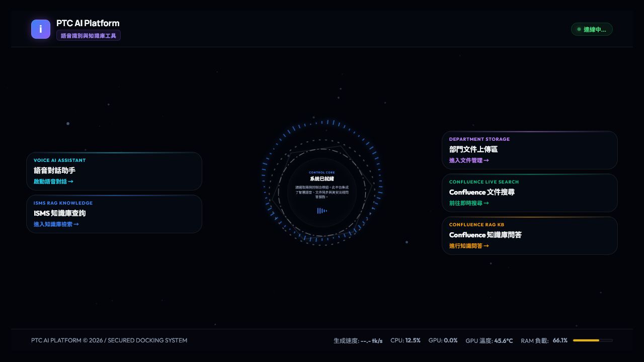Click the 系統已就緒 status heading

coord(322,179)
